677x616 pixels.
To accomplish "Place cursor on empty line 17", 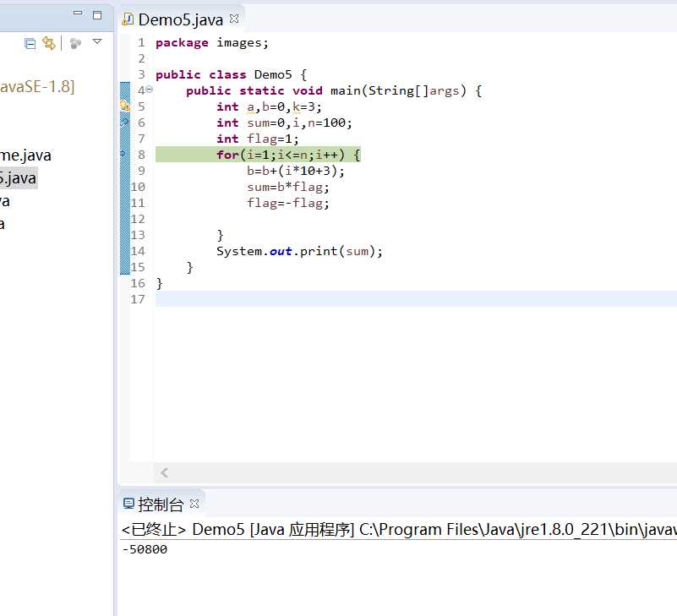I will point(416,299).
